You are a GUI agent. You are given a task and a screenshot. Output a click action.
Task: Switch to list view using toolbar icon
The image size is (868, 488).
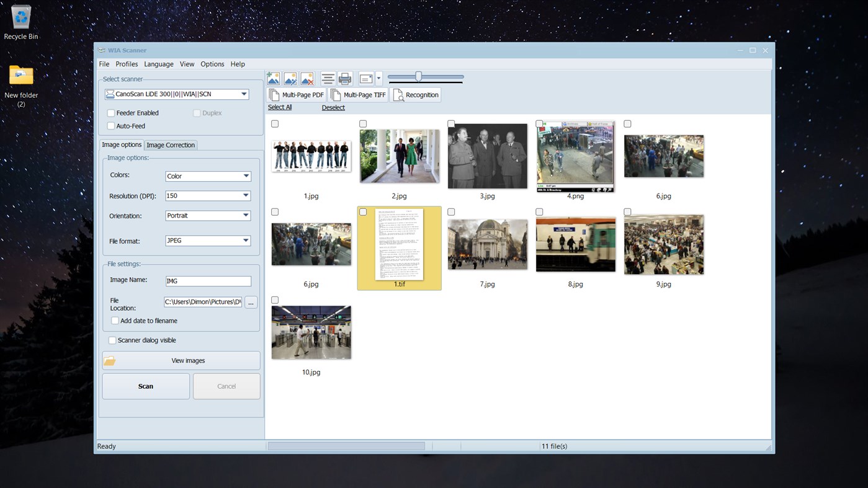[x=328, y=78]
